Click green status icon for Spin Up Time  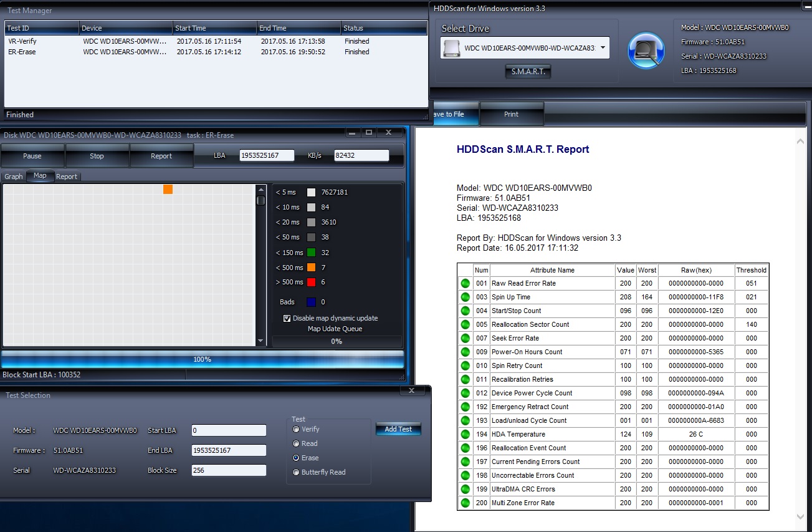[x=465, y=297]
